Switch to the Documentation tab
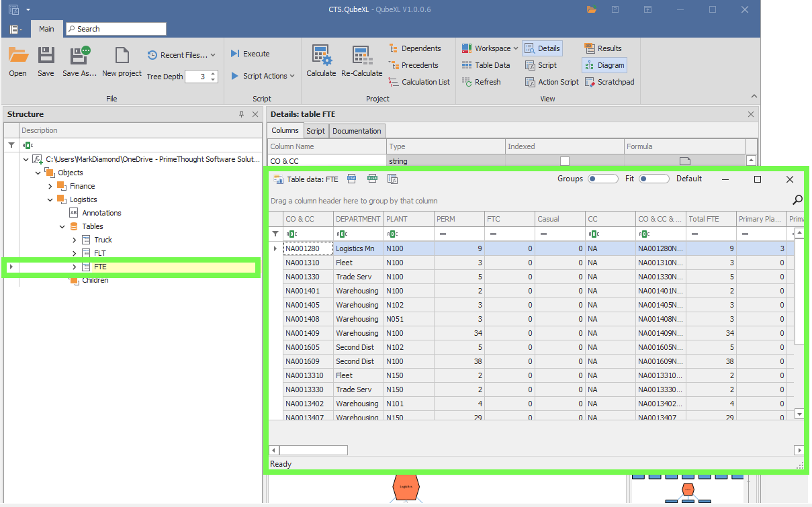 tap(357, 131)
